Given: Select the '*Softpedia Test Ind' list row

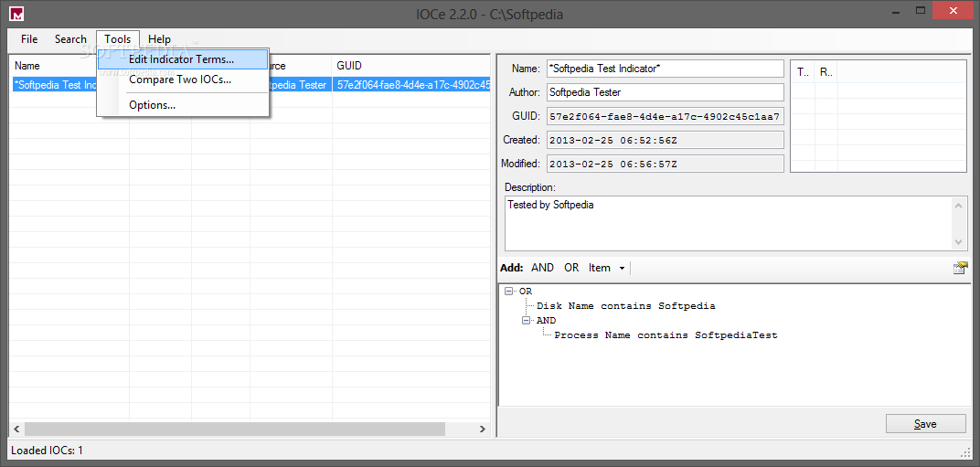Looking at the screenshot, I should coord(54,85).
